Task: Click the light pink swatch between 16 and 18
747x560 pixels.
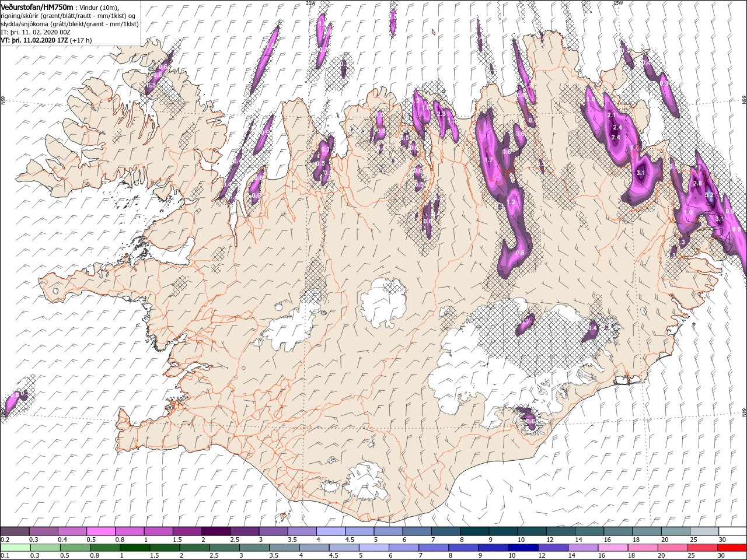Action: (x=613, y=548)
